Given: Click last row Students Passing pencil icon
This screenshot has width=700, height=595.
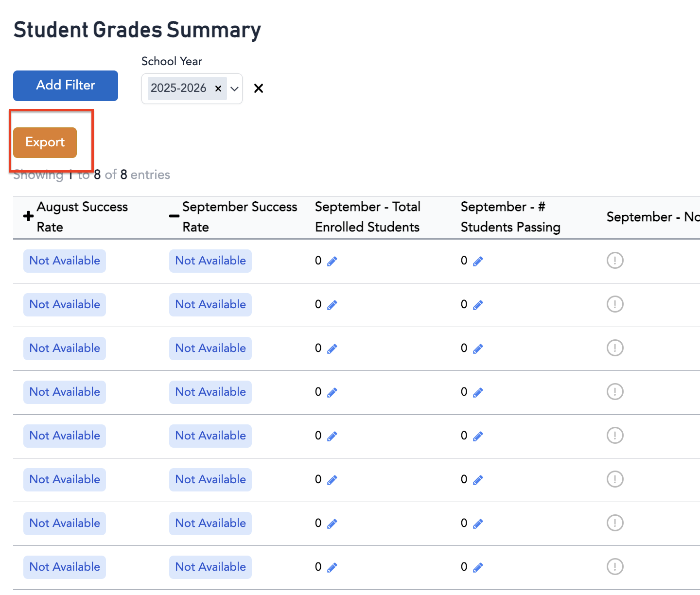Looking at the screenshot, I should 478,568.
